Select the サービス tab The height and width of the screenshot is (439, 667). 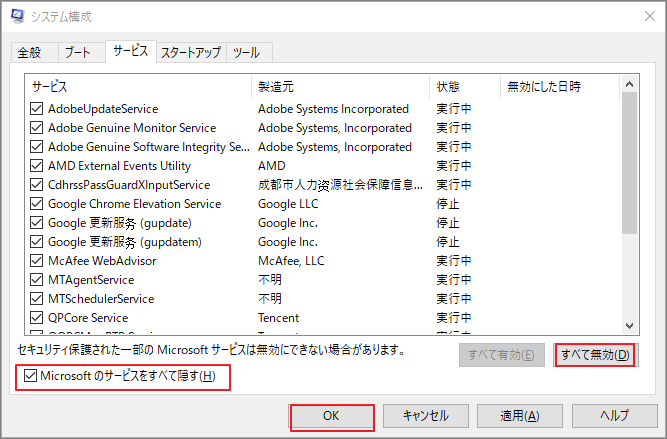(x=131, y=51)
